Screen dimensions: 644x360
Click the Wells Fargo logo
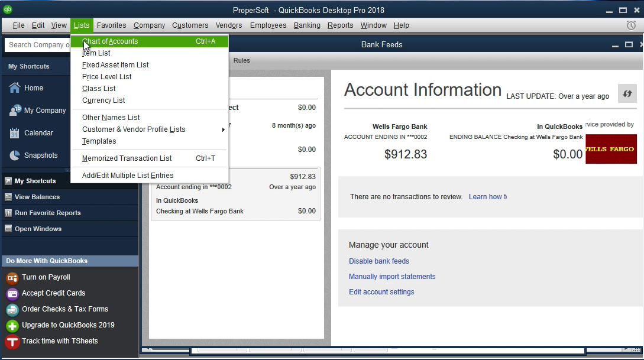[x=611, y=149]
